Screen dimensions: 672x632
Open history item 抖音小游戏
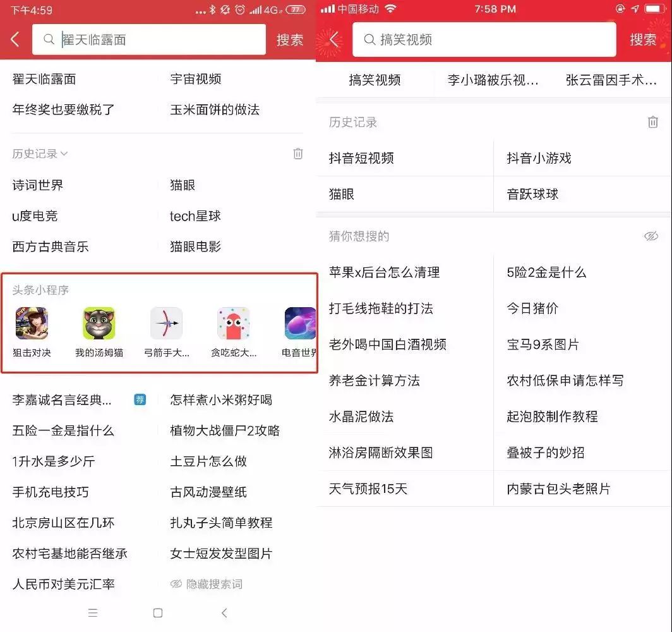click(x=539, y=158)
